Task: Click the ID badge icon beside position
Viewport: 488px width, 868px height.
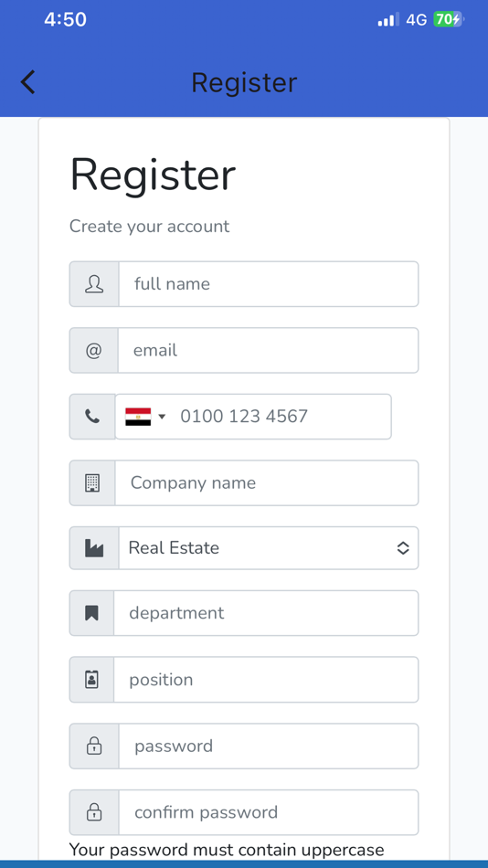Action: 91,680
